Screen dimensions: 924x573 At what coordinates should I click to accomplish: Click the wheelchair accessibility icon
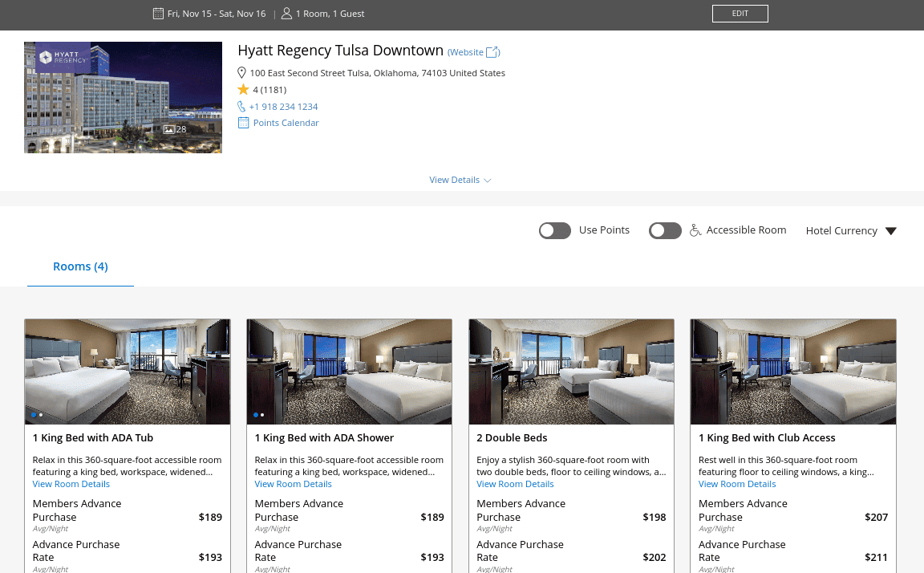(695, 230)
